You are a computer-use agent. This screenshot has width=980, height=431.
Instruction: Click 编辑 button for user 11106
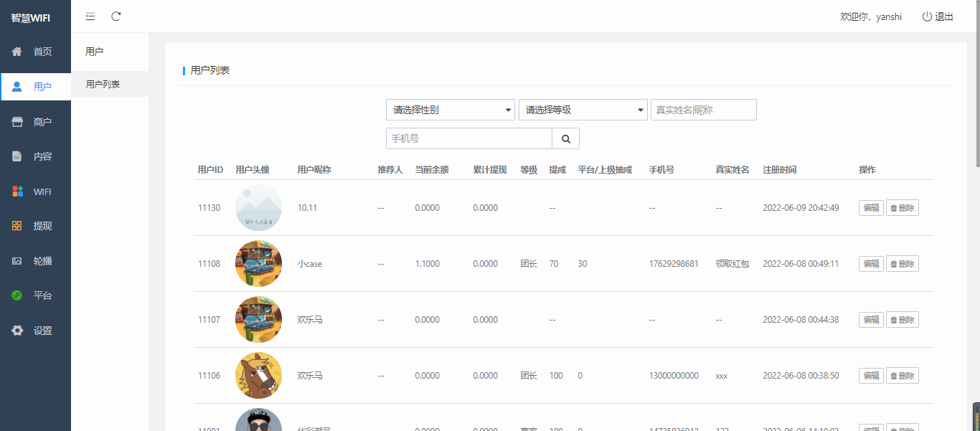(x=871, y=376)
